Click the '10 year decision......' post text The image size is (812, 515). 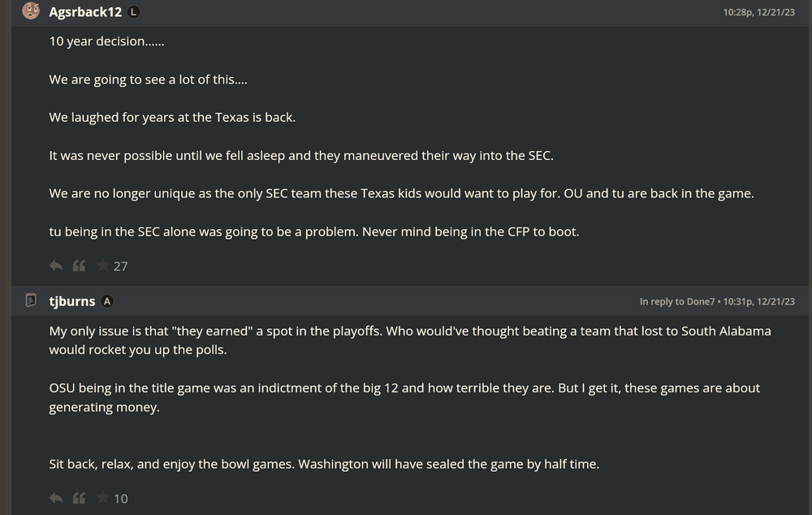106,41
